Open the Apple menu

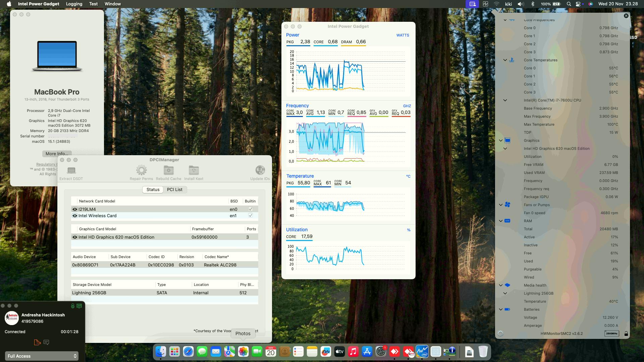(x=9, y=4)
